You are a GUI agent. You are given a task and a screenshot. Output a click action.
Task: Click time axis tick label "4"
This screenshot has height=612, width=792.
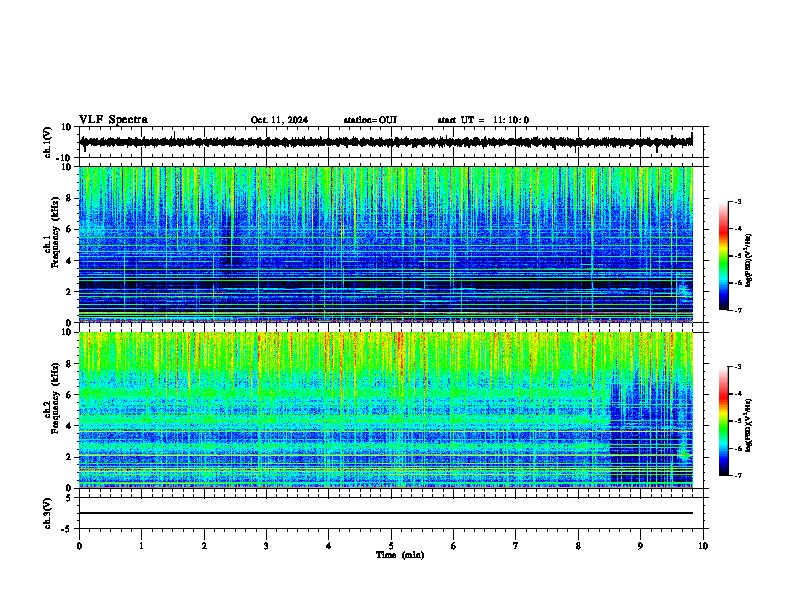tap(329, 546)
